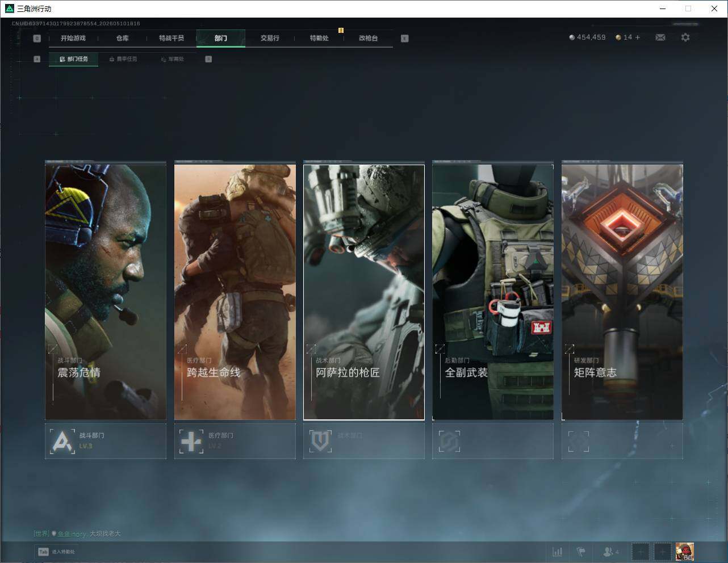Select the 军需处 sub-tab
The image size is (728, 563).
coord(172,59)
